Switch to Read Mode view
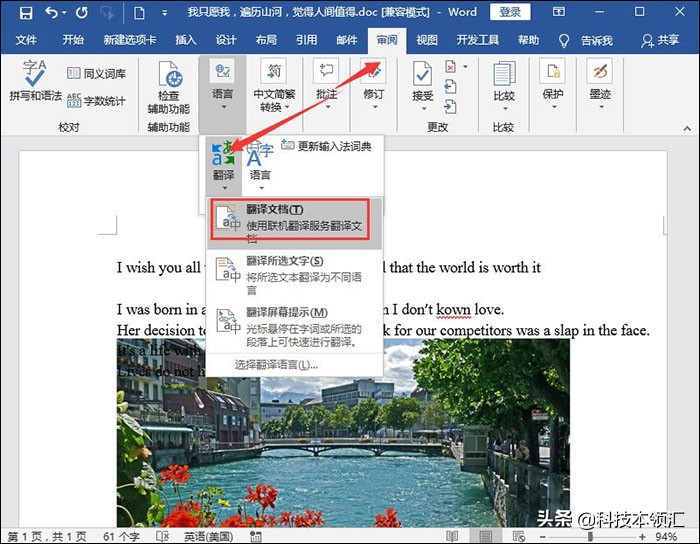The image size is (700, 544). [452, 536]
